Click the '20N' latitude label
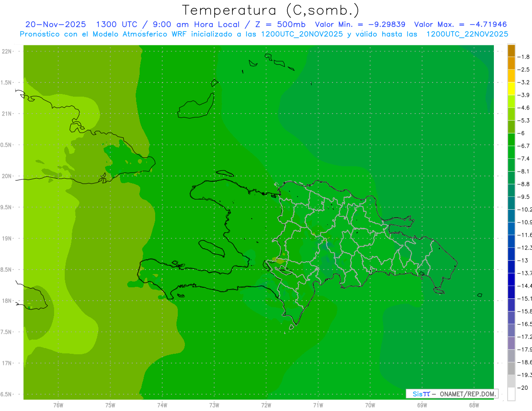The height and width of the screenshot is (411, 532). (x=7, y=176)
